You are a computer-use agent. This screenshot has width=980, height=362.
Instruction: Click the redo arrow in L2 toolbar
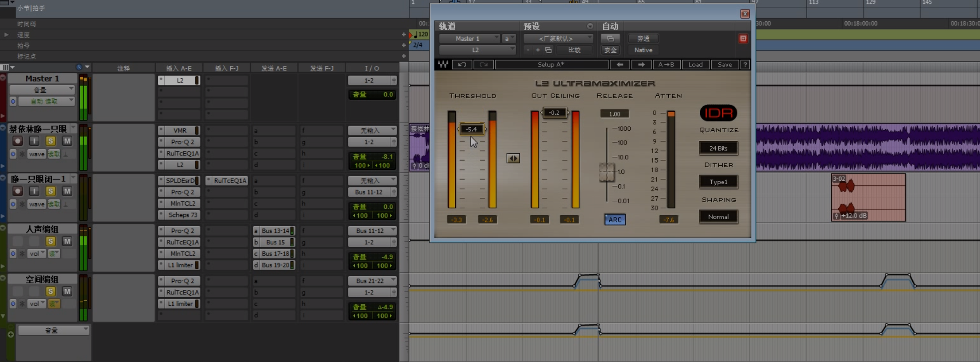click(x=483, y=65)
